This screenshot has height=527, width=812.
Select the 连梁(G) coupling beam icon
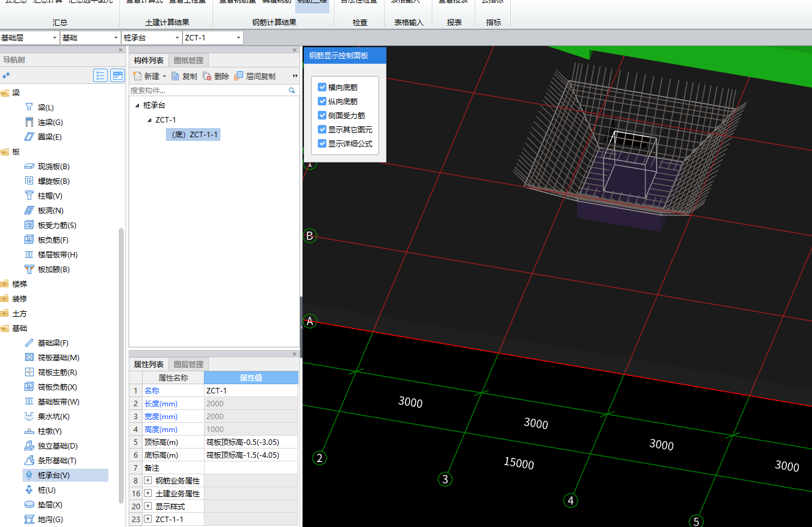point(29,122)
